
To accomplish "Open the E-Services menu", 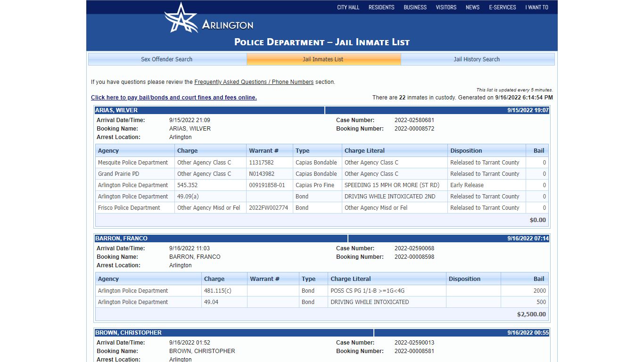I will (503, 7).
